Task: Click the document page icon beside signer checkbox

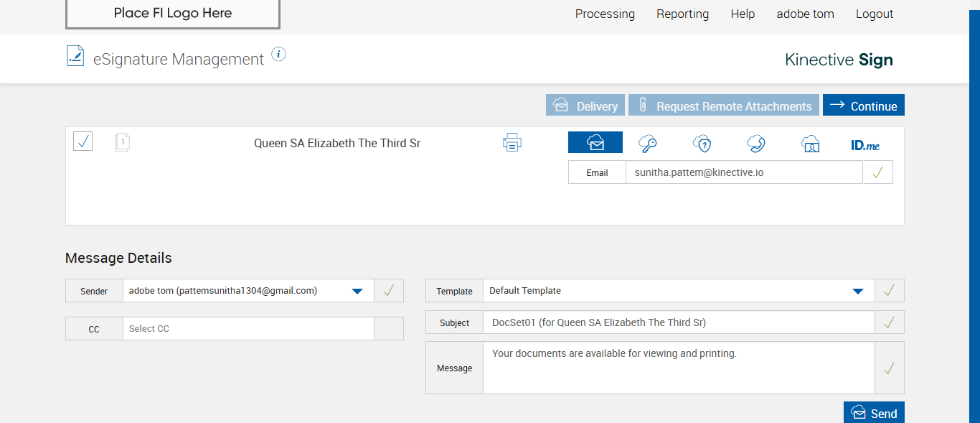Action: (x=123, y=142)
